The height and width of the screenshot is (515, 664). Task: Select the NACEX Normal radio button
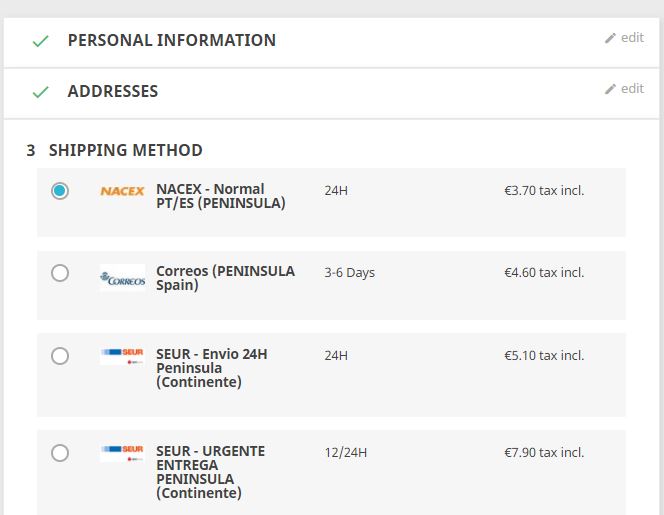point(60,190)
